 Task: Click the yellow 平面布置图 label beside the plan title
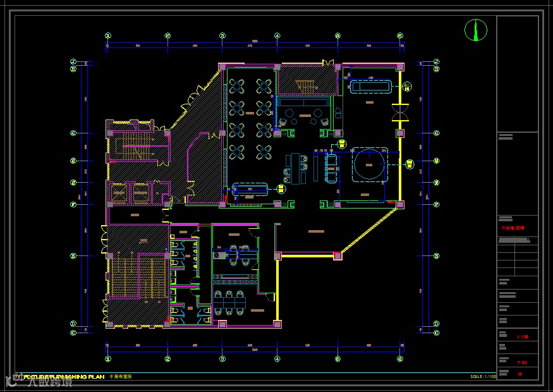[x=121, y=377]
